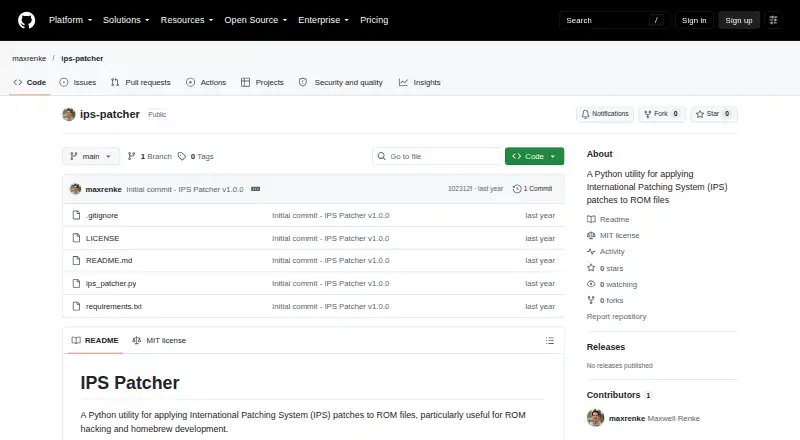
Task: Open maxrenke Maxwell Renke contributor link
Action: tap(655, 418)
